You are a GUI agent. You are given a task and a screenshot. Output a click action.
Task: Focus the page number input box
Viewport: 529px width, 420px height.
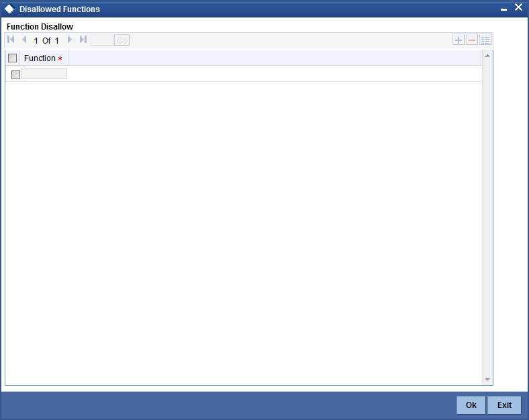tap(102, 40)
